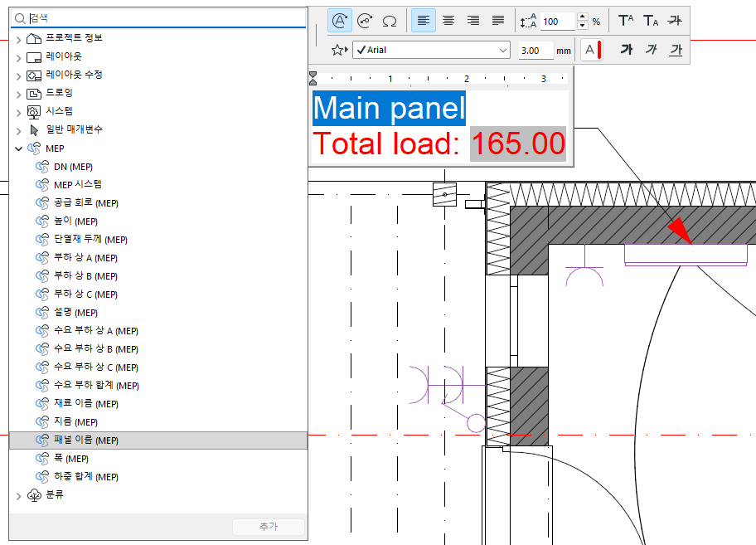Toggle left text alignment
Viewport: 756px width, 545px height.
424,21
